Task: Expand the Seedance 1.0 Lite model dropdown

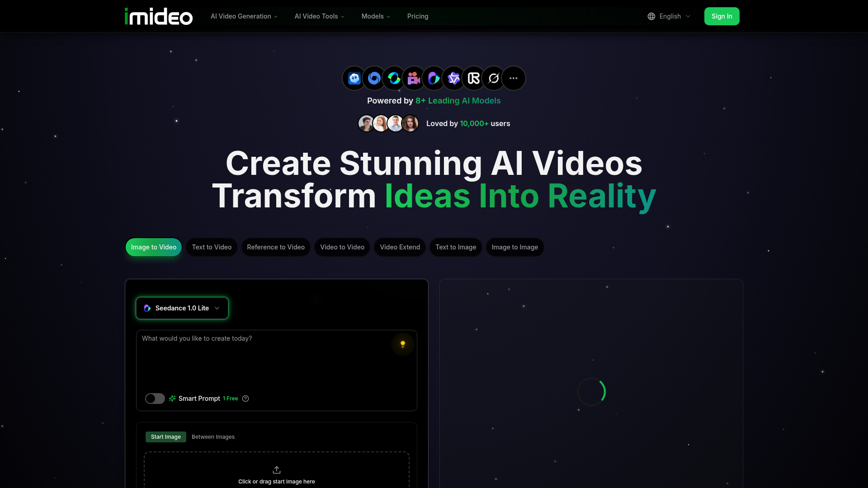Action: (182, 308)
